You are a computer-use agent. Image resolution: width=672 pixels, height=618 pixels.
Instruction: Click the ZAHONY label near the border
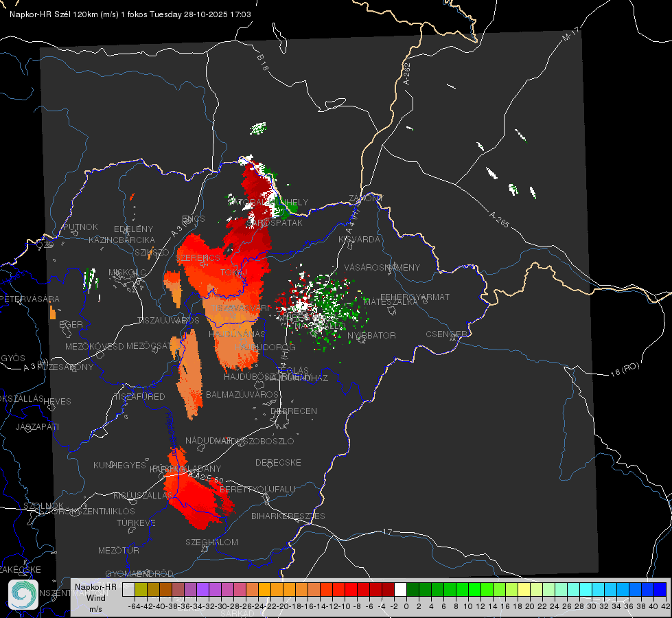[366, 198]
